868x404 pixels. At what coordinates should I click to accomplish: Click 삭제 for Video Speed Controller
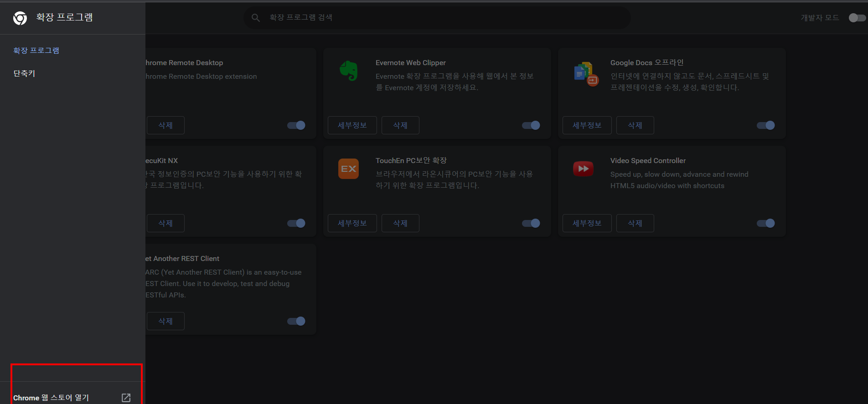[635, 223]
